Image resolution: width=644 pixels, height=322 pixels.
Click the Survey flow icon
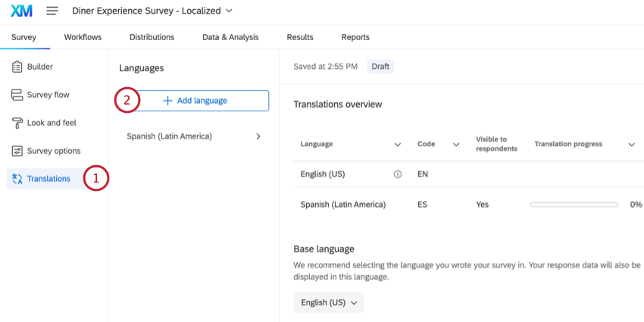click(17, 95)
